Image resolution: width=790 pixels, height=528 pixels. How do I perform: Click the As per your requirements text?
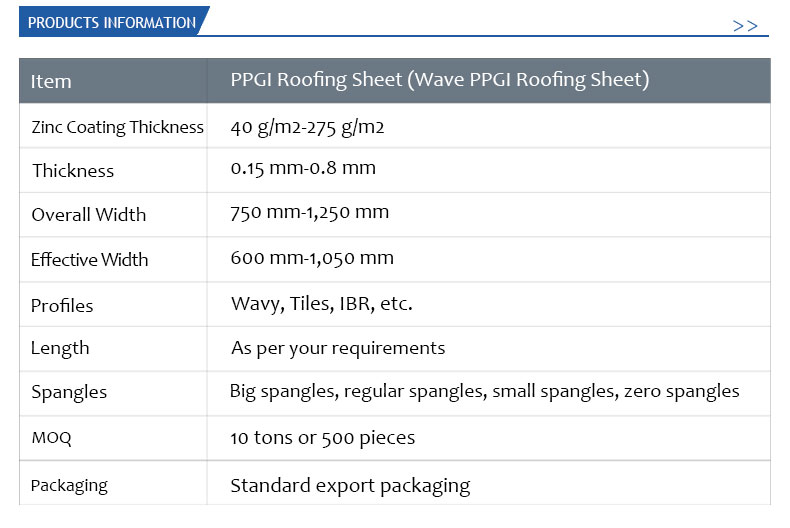[338, 349]
